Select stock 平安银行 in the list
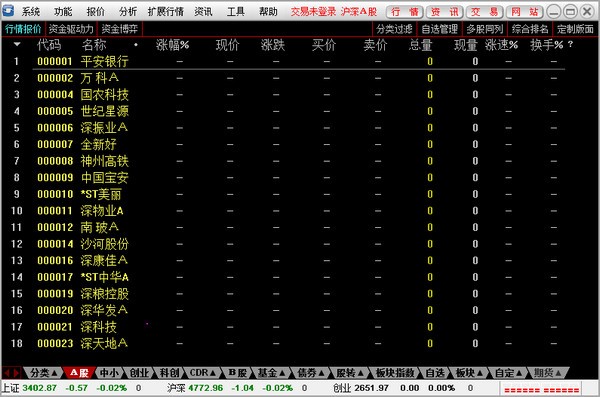This screenshot has width=600, height=397. (104, 61)
